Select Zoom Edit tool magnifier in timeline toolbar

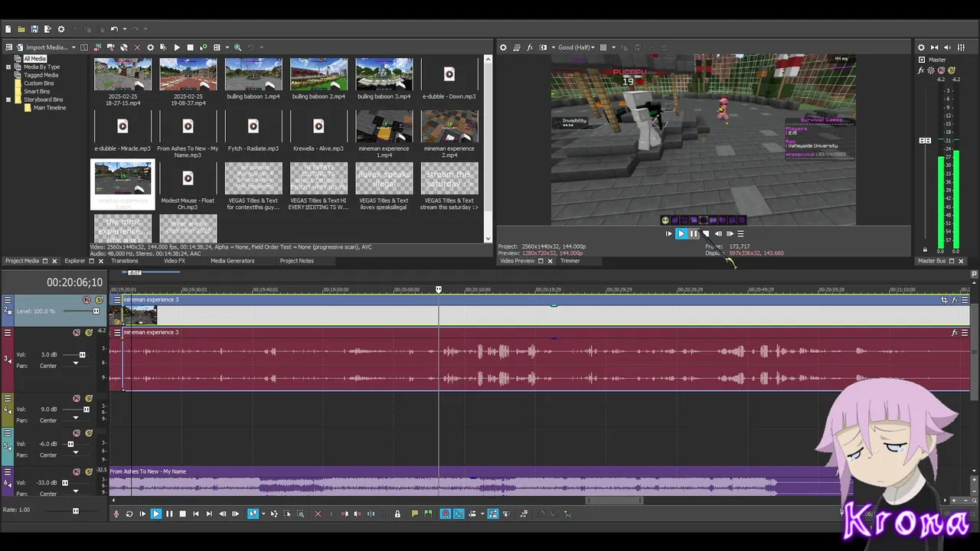click(300, 514)
